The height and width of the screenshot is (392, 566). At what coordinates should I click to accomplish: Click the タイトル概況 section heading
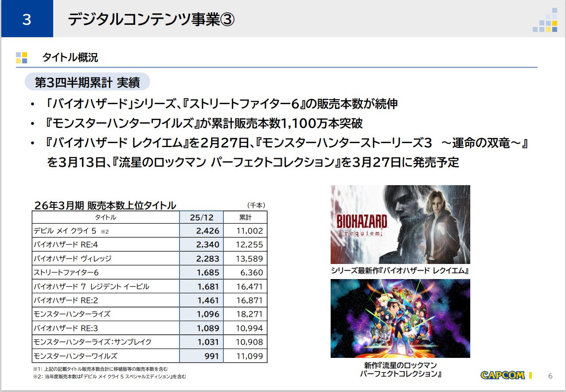(70, 57)
